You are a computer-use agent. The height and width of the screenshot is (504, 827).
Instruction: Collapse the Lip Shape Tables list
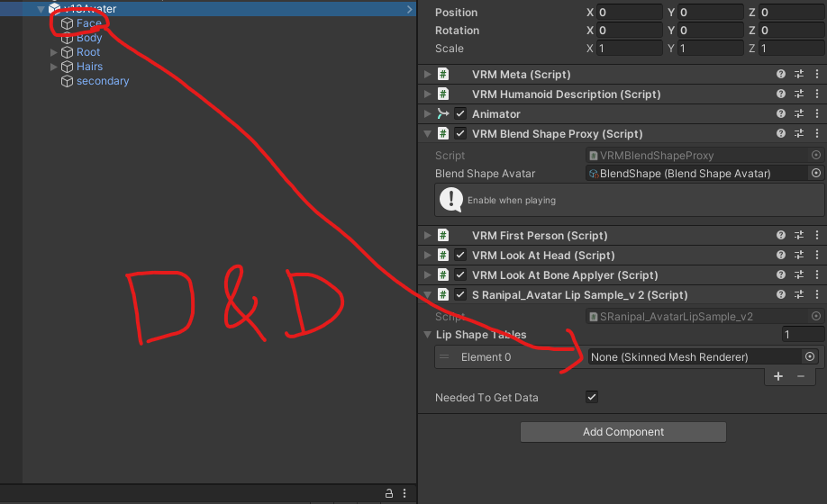pos(428,335)
